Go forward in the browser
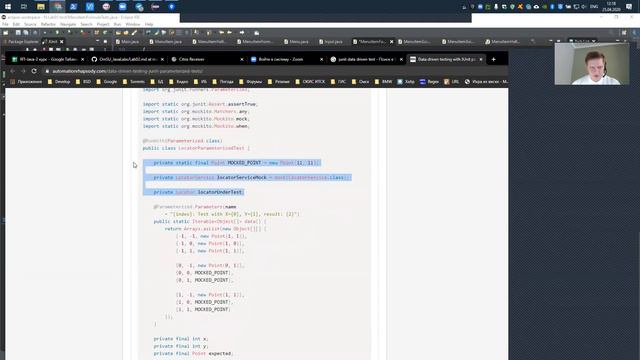This screenshot has width=640, height=360. (x=23, y=71)
